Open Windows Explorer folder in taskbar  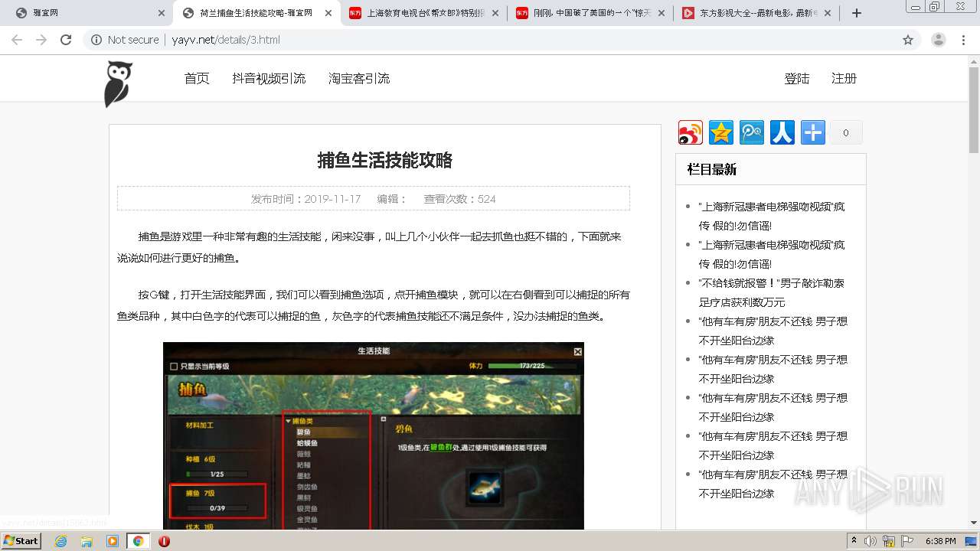87,541
